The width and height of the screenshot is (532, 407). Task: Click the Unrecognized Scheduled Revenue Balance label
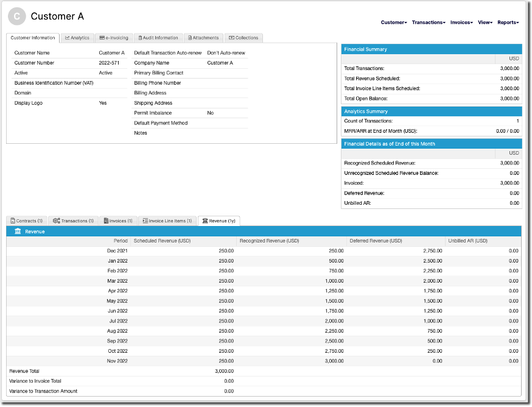391,173
